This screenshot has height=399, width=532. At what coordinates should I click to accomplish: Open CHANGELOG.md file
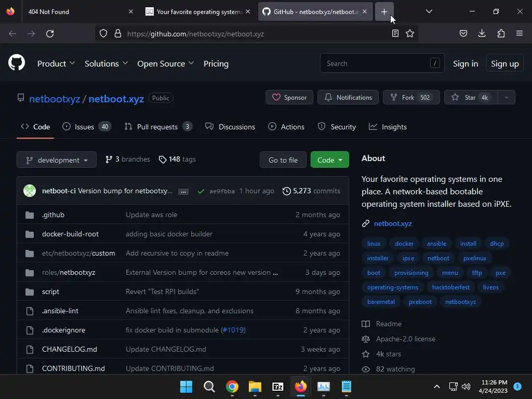point(70,350)
